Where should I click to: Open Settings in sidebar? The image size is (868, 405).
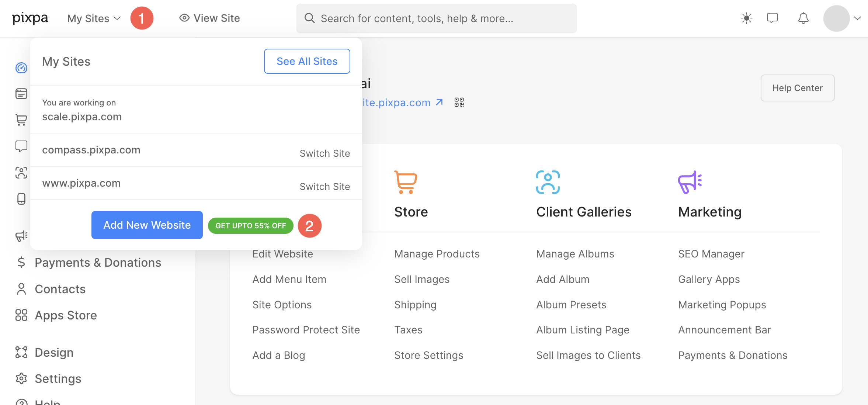click(x=58, y=378)
